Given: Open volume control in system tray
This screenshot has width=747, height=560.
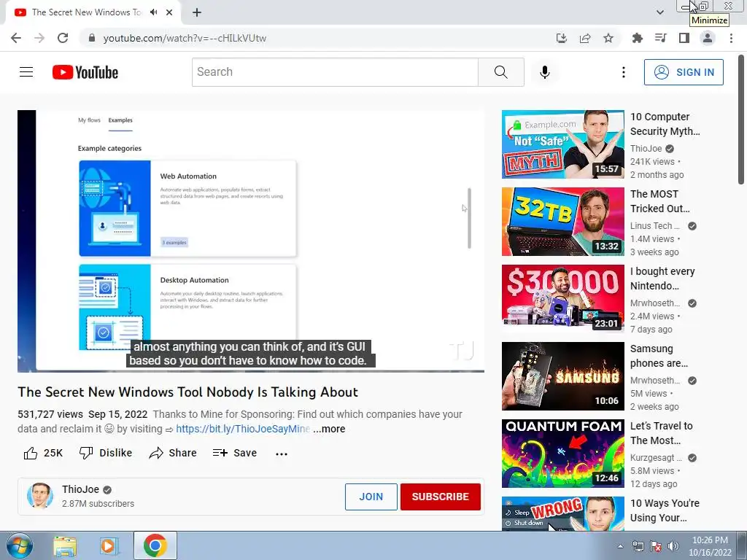Looking at the screenshot, I should [x=673, y=547].
